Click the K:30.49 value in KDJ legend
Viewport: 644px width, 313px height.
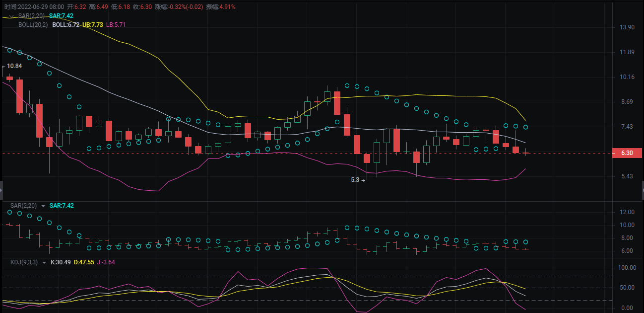pyautogui.click(x=61, y=262)
